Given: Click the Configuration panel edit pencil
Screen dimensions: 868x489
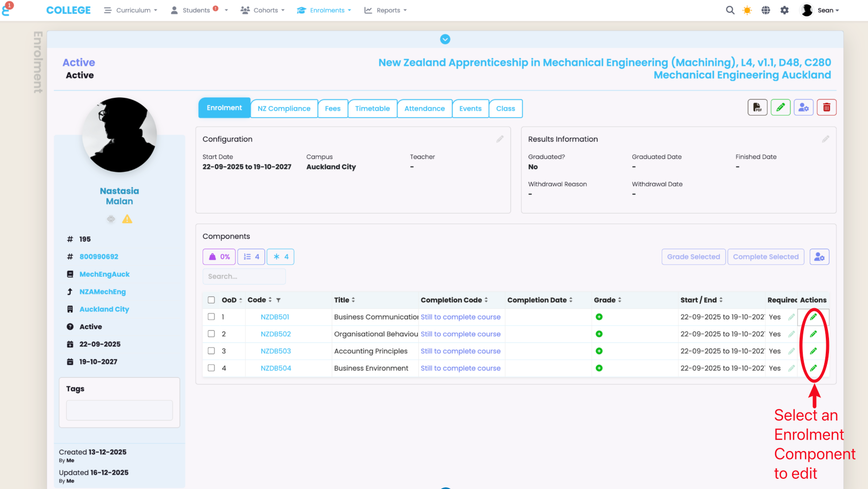Looking at the screenshot, I should click(500, 139).
